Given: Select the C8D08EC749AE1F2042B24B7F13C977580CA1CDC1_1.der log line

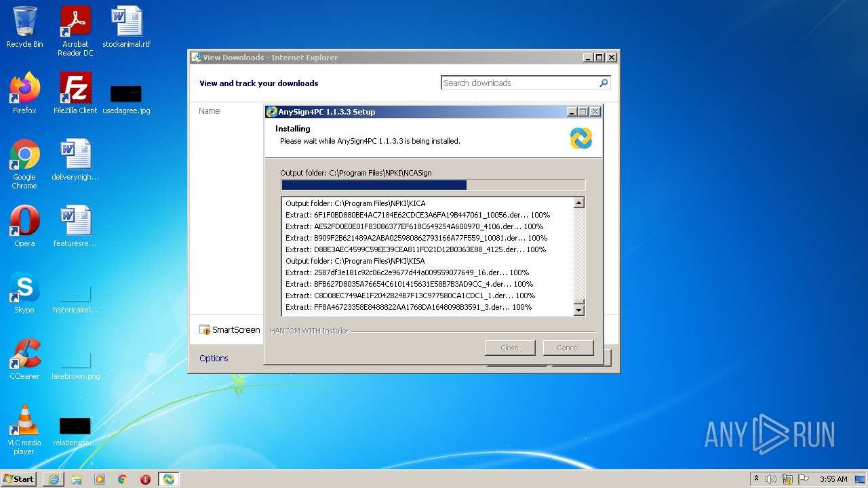Looking at the screenshot, I should click(x=410, y=296).
